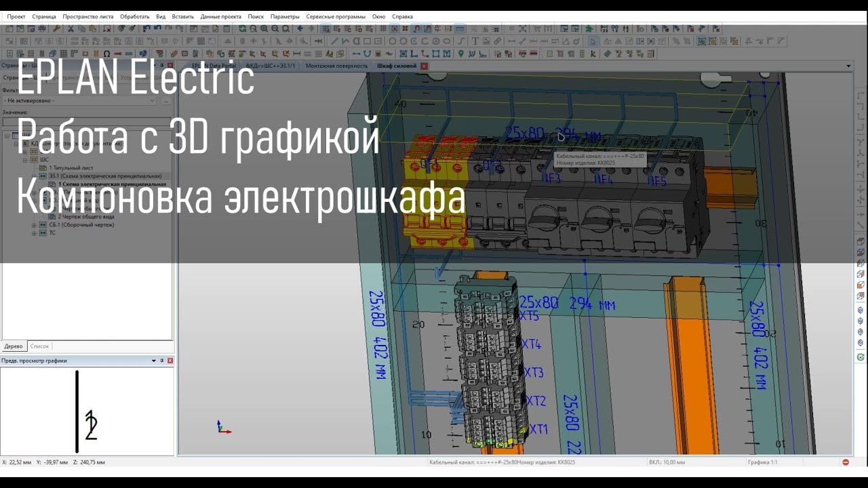Open the filter dropdown "Не активировано"
Screen dimensions: 868x488
click(x=80, y=100)
